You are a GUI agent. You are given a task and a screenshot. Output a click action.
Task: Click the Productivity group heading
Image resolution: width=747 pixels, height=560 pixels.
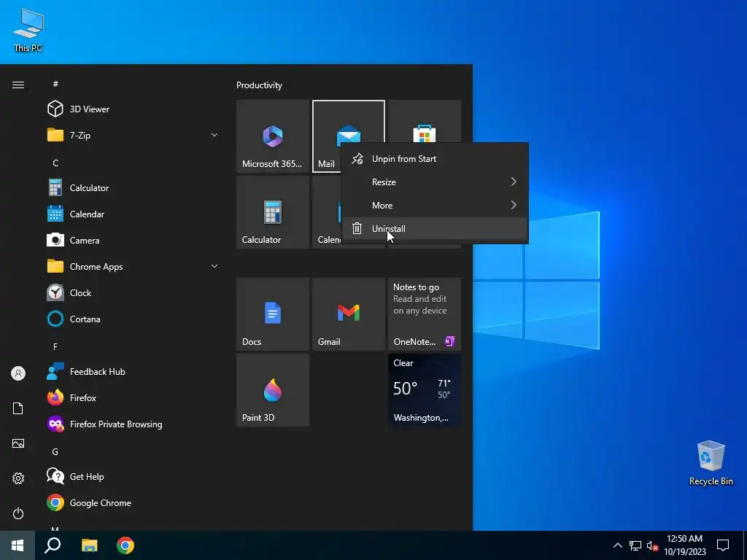point(259,85)
